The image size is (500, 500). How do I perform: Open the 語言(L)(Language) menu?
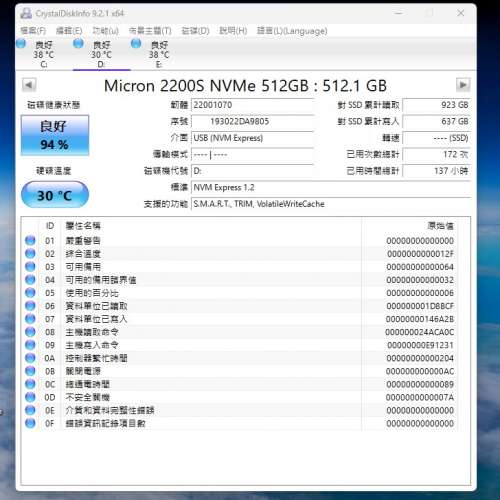292,31
